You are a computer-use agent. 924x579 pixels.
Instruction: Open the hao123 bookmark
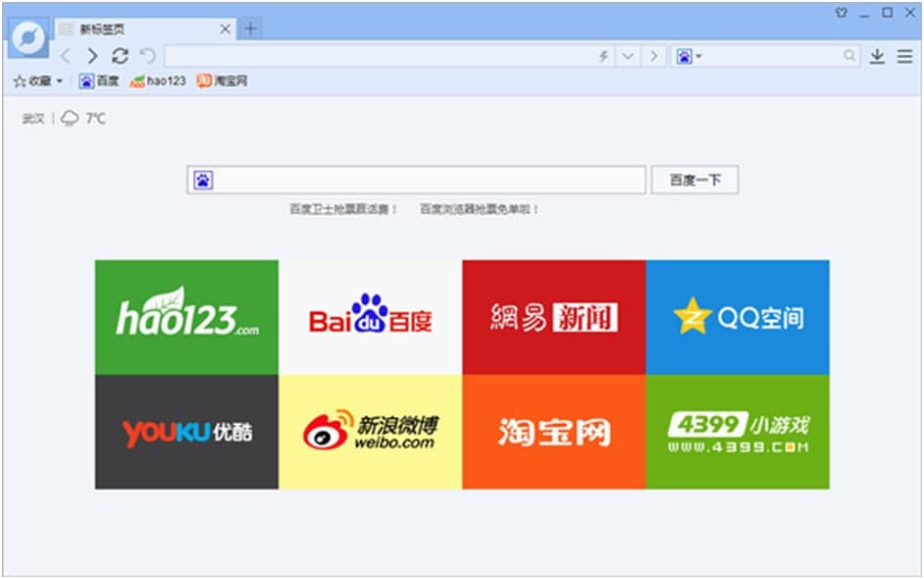pyautogui.click(x=158, y=80)
